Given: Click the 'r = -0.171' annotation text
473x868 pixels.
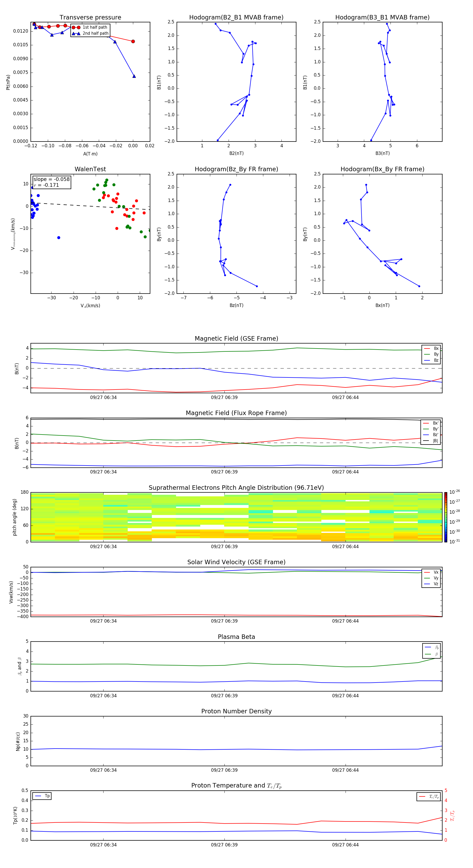Looking at the screenshot, I should click(47, 185).
